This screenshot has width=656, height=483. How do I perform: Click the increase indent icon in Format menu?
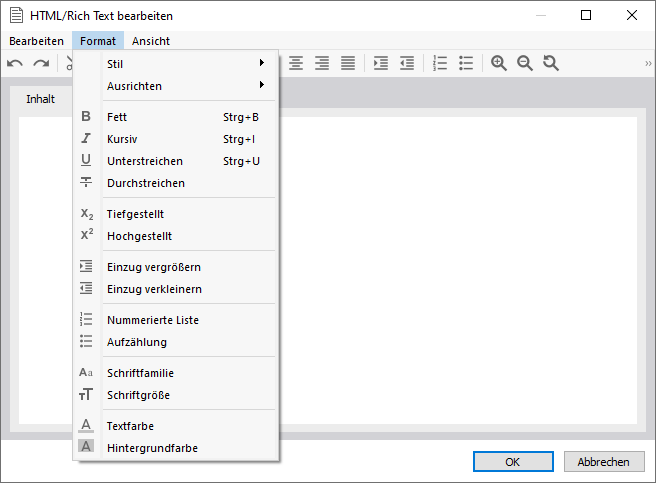pos(86,266)
